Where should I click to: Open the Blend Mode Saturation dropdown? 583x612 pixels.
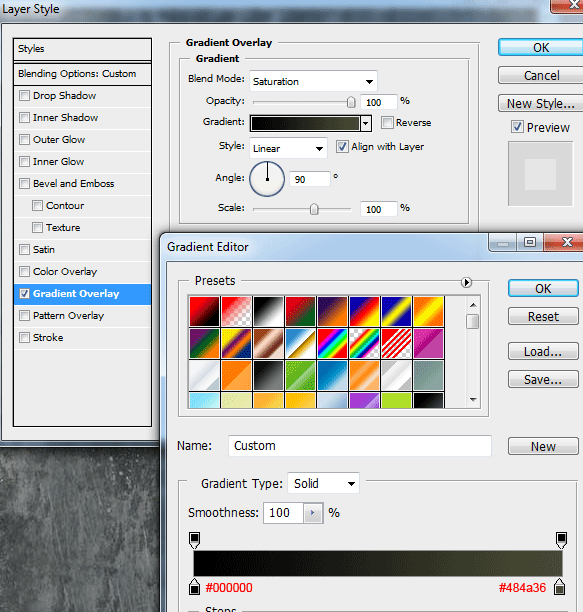pos(313,81)
